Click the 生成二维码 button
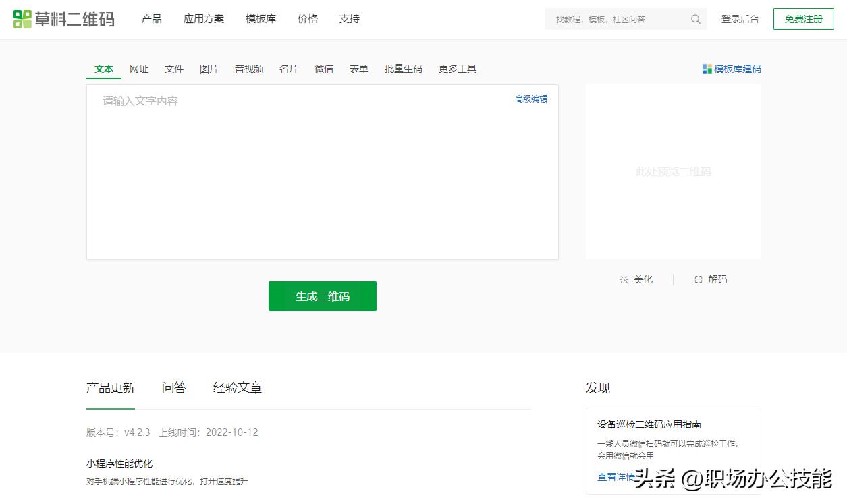The height and width of the screenshot is (504, 847). click(x=322, y=296)
